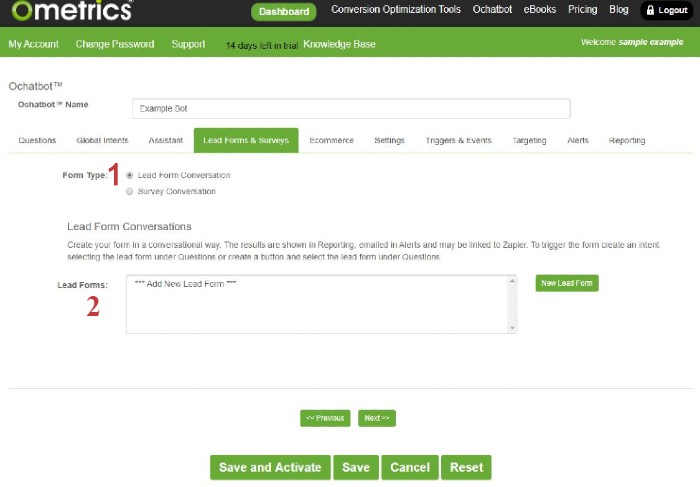Click Save and Activate
Screen dimensions: 700x487
(x=270, y=467)
